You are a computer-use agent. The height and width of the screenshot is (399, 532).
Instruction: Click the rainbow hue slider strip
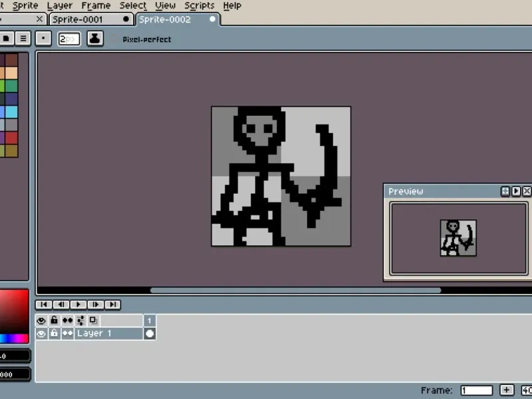14,338
